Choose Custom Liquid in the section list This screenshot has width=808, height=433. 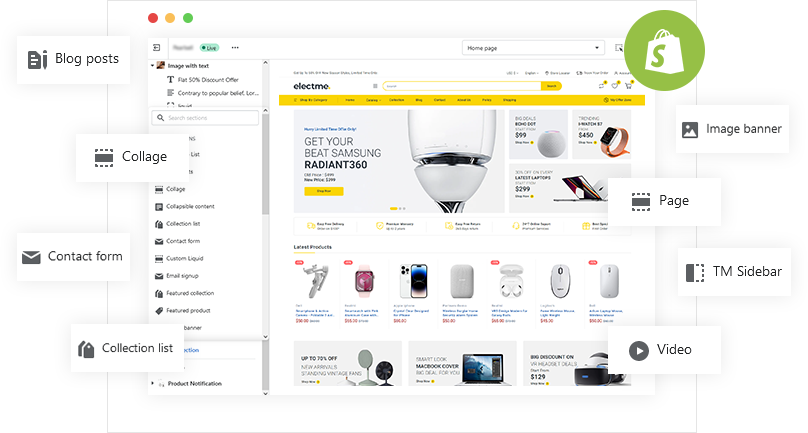[x=184, y=258]
